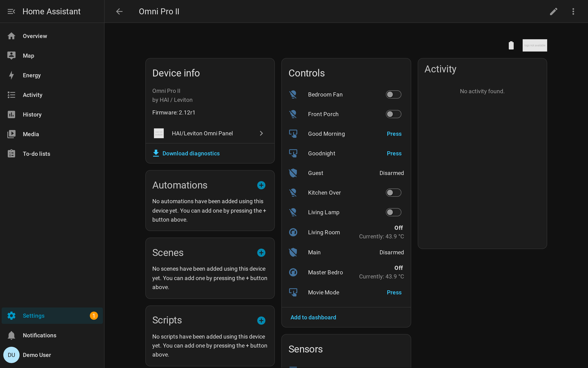Download diagnostics for this device
This screenshot has width=588, height=368.
click(x=186, y=153)
